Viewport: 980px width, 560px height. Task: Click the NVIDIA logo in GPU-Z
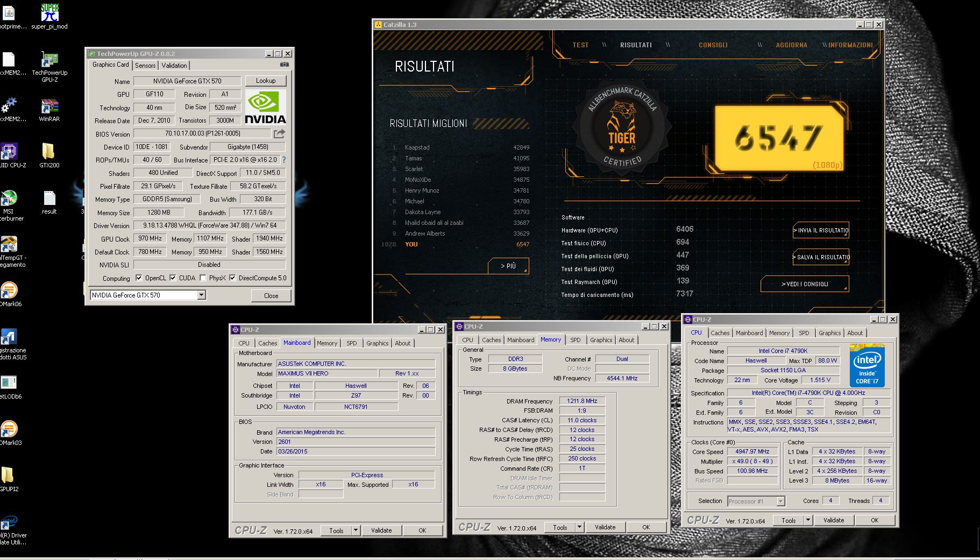coord(266,107)
